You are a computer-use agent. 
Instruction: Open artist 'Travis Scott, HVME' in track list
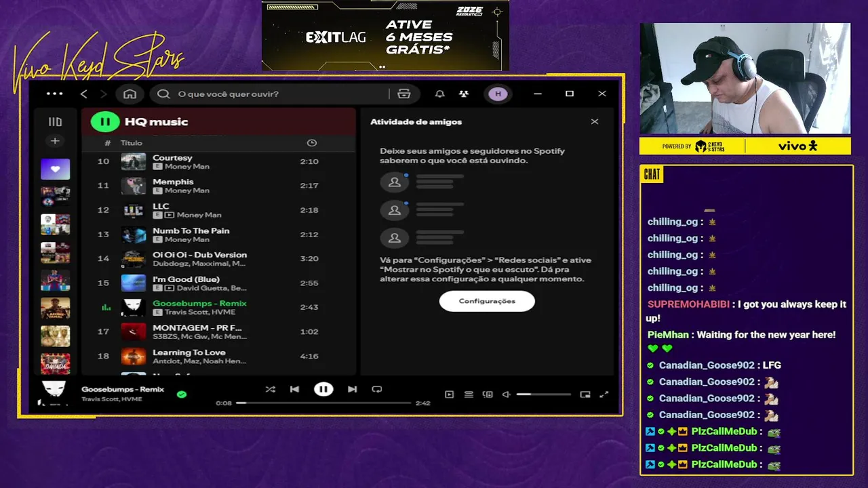pyautogui.click(x=200, y=312)
